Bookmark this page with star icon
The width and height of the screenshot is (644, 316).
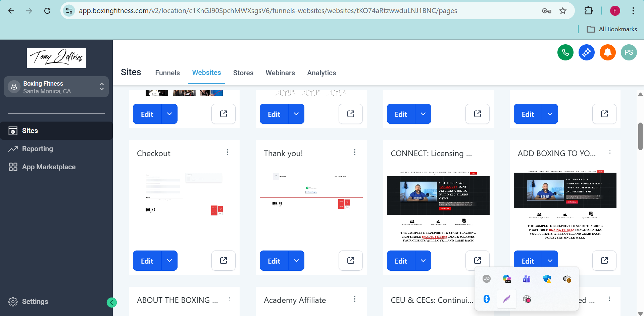563,11
